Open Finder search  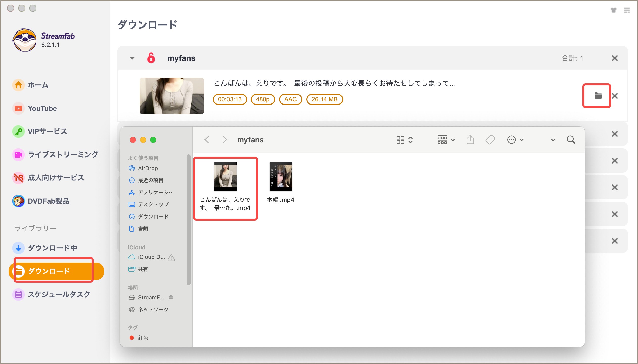pos(571,140)
